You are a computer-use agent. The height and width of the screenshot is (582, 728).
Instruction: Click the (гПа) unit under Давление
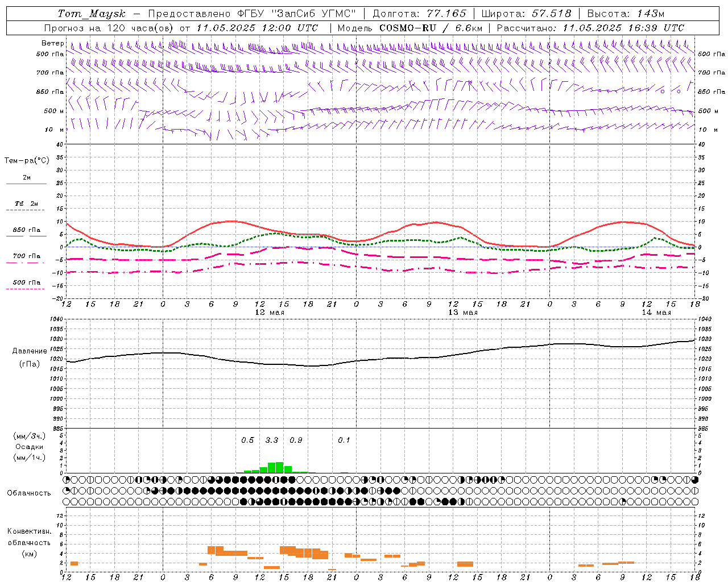tap(30, 364)
